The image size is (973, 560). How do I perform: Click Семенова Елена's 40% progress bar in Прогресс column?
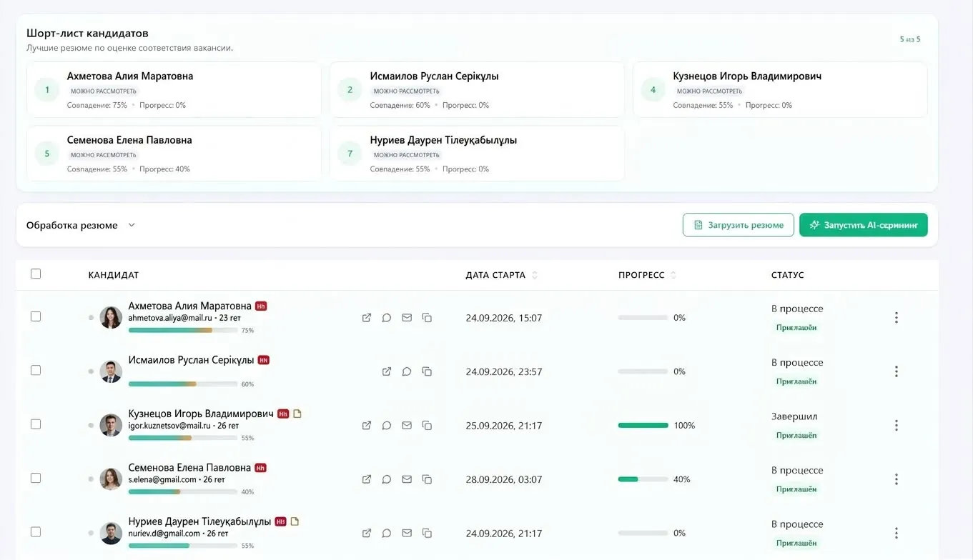click(643, 479)
